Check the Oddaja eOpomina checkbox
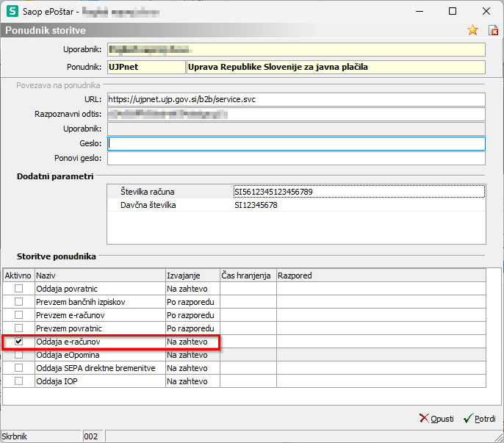This screenshot has width=504, height=443. pos(19,355)
